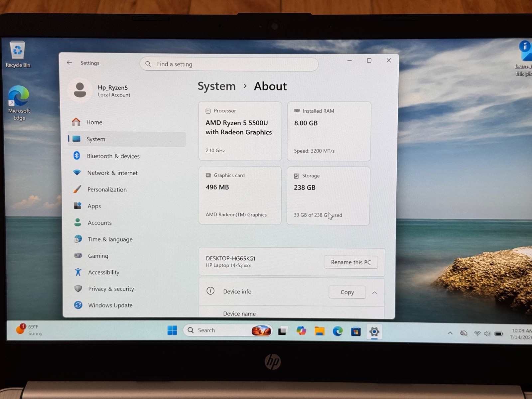Launch Copilot from the taskbar
Screen dimensions: 532x399
pyautogui.click(x=301, y=331)
